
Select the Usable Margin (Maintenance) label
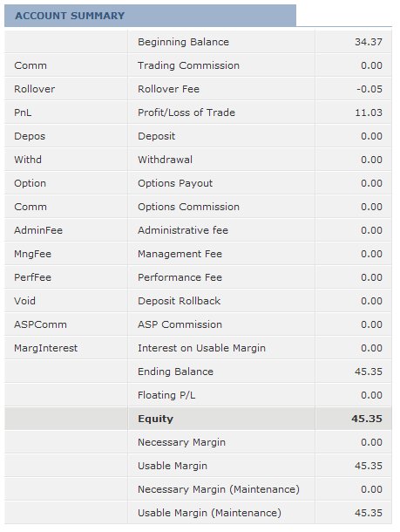click(x=209, y=513)
